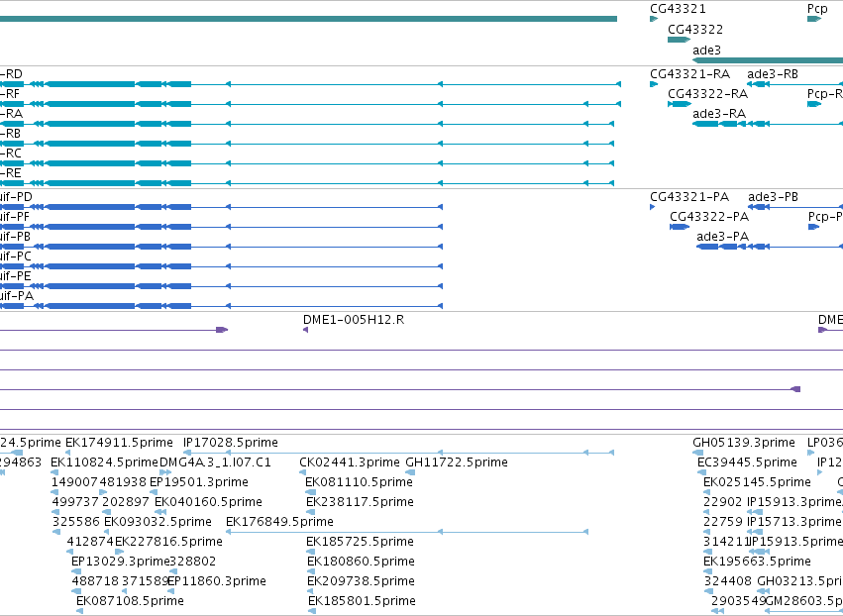Select the 488718 EST label

(95, 582)
